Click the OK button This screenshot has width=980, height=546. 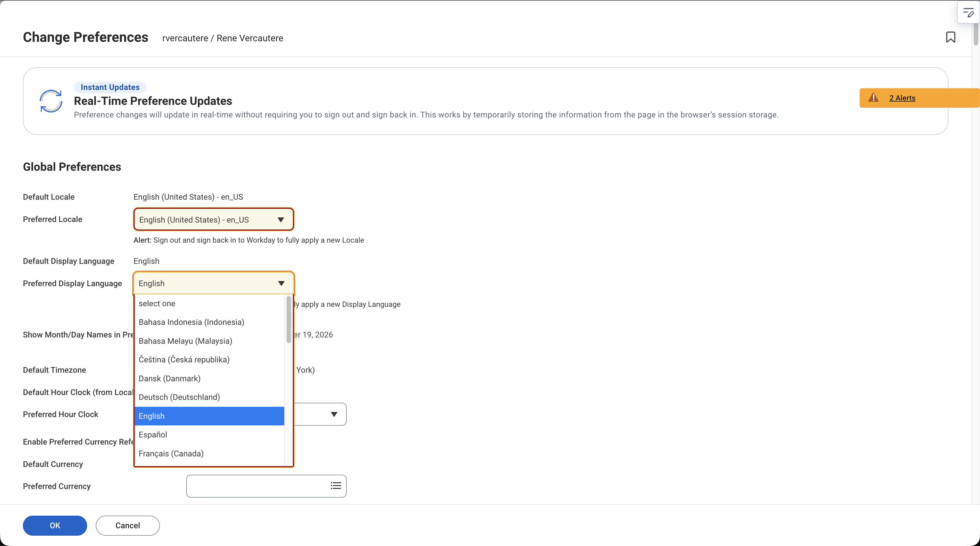55,525
